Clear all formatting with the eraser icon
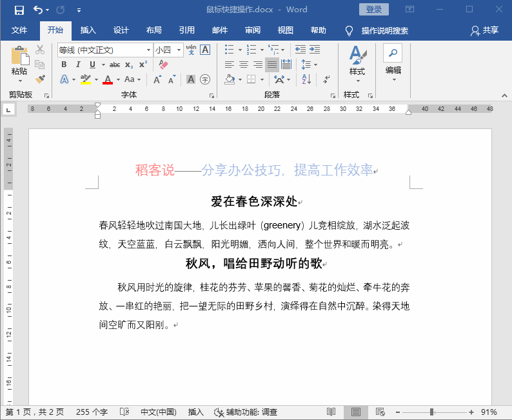Viewport: 512px width, 420px height. pos(163,65)
